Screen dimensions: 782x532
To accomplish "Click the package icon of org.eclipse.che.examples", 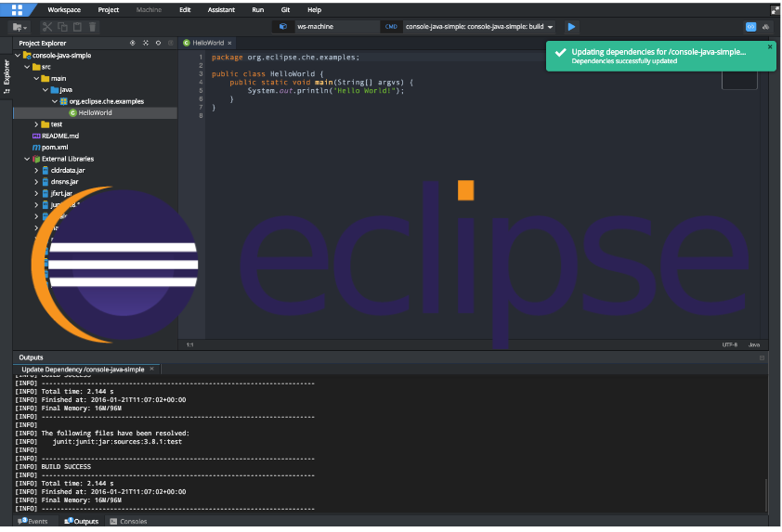I will [64, 101].
